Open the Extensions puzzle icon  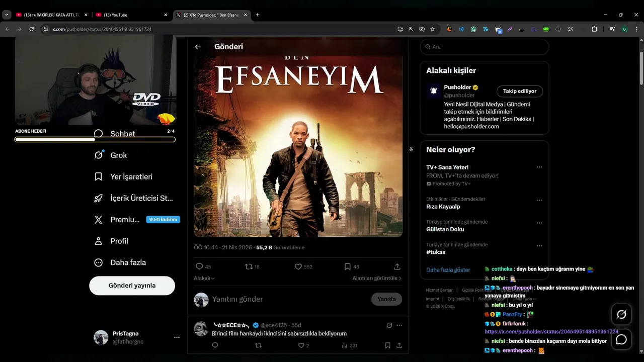[594, 29]
